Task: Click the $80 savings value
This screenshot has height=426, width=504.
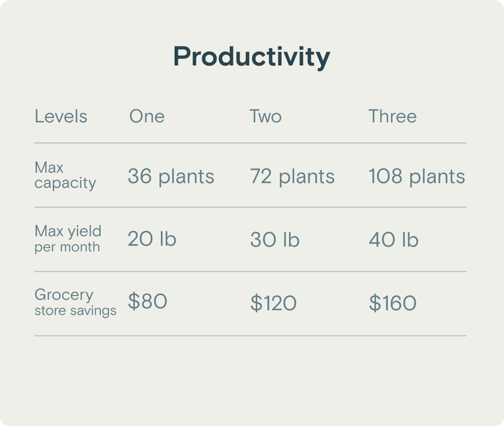Action: point(148,302)
